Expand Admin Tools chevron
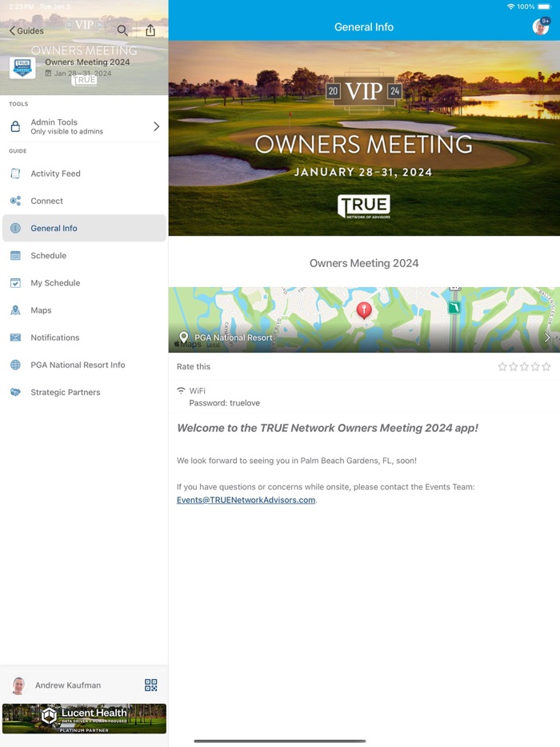The height and width of the screenshot is (747, 560). (x=156, y=126)
